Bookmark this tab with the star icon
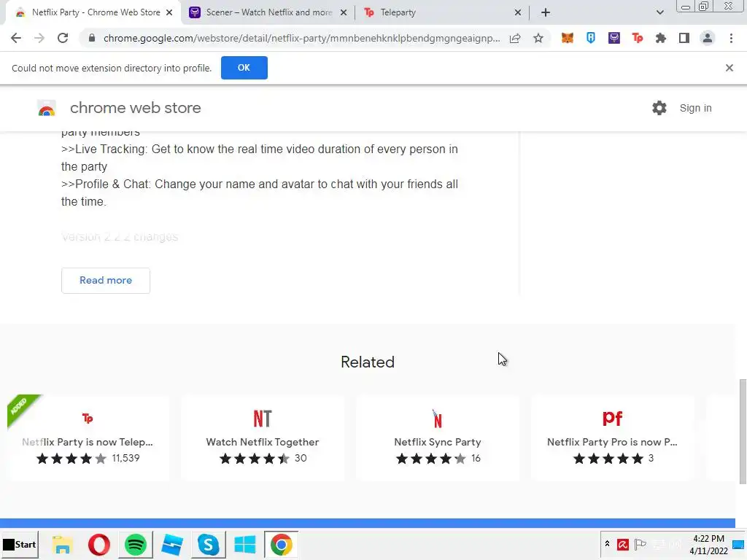The height and width of the screenshot is (560, 747). coord(538,38)
